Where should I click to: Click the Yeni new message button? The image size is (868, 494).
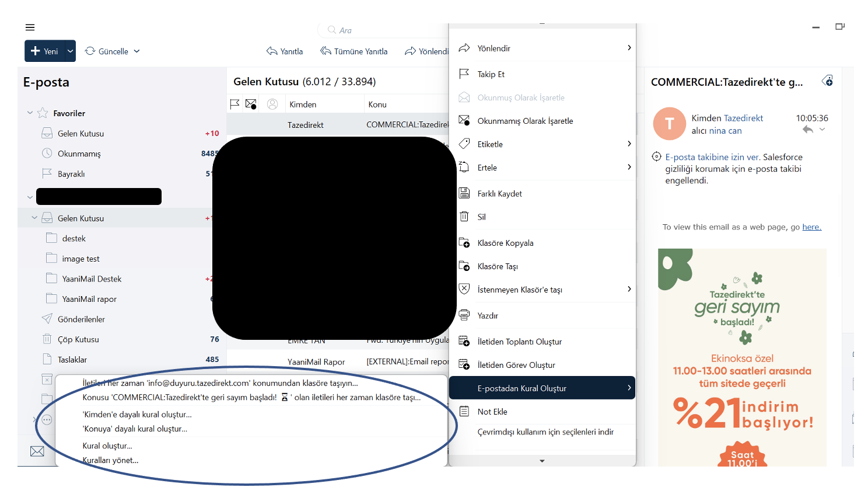tap(44, 51)
